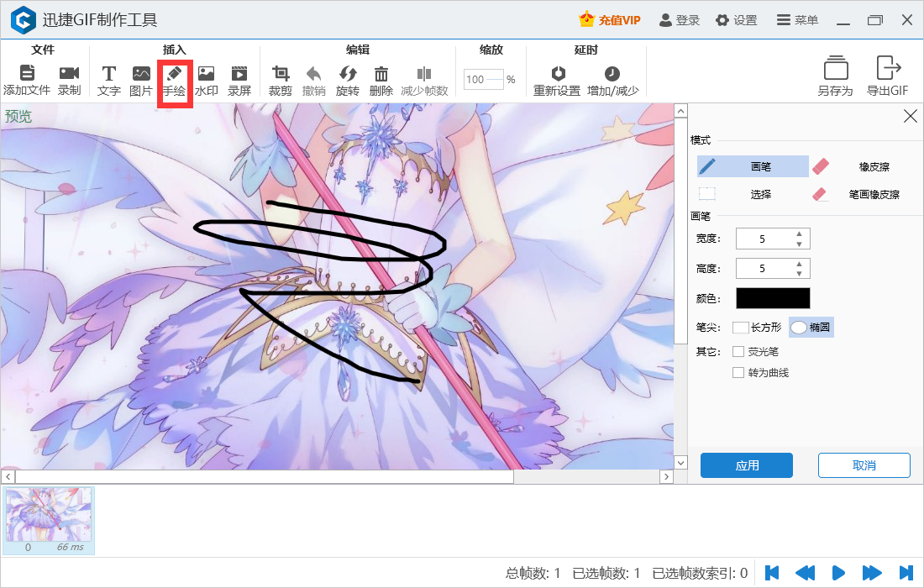Decrease brush 宽度 with down arrow
This screenshot has height=588, width=924.
(799, 244)
